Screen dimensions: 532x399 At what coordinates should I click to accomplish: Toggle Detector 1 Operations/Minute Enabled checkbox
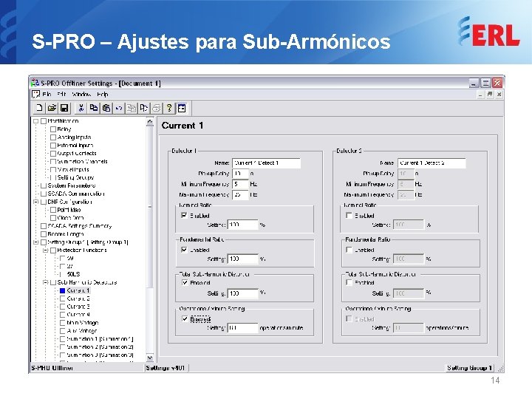click(185, 318)
